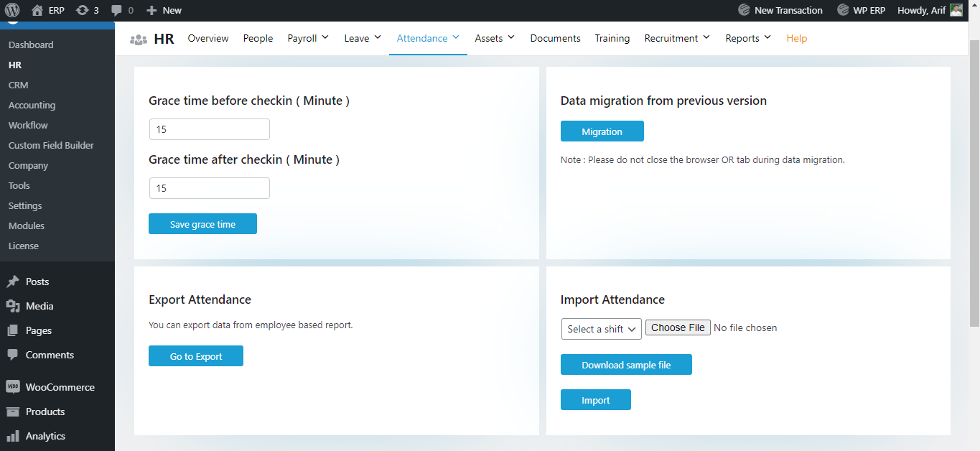Open the Training menu item
This screenshot has width=980, height=451.
[x=612, y=38]
